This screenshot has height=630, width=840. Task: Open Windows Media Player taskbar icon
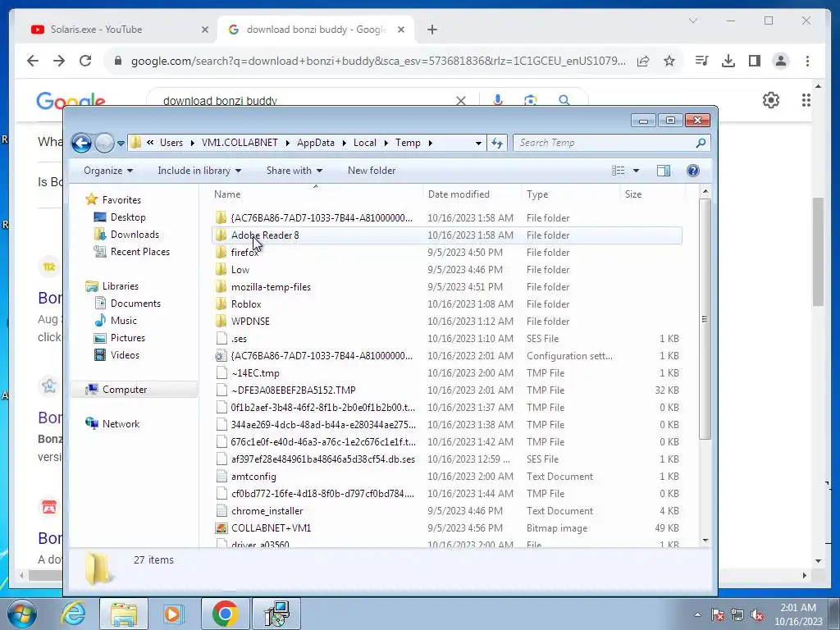tap(173, 614)
